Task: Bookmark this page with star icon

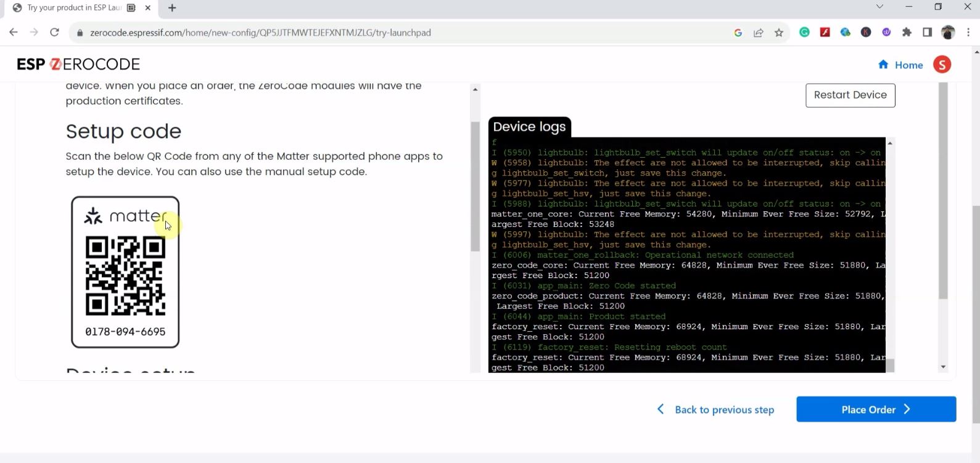Action: click(779, 33)
